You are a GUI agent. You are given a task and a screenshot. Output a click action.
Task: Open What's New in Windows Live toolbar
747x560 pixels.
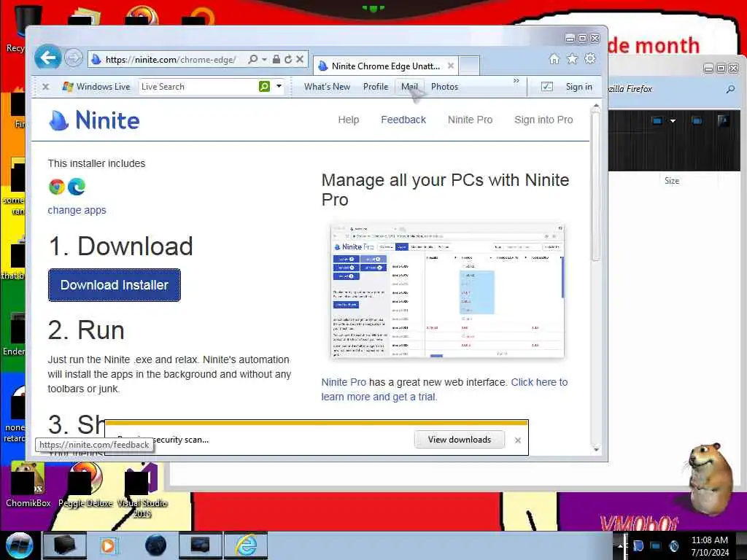click(327, 87)
